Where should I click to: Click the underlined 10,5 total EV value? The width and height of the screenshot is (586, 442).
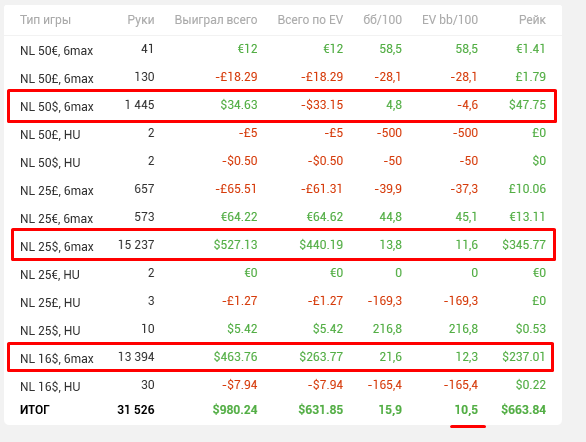click(x=466, y=410)
